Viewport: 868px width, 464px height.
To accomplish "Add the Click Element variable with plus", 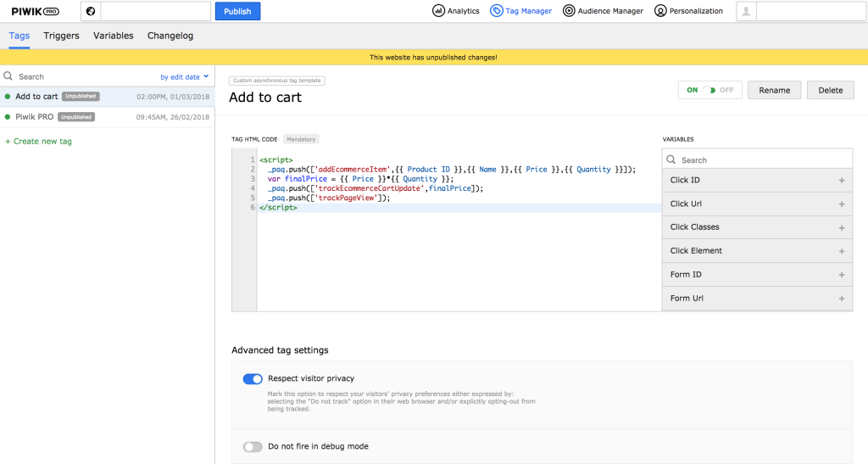I will [x=842, y=251].
